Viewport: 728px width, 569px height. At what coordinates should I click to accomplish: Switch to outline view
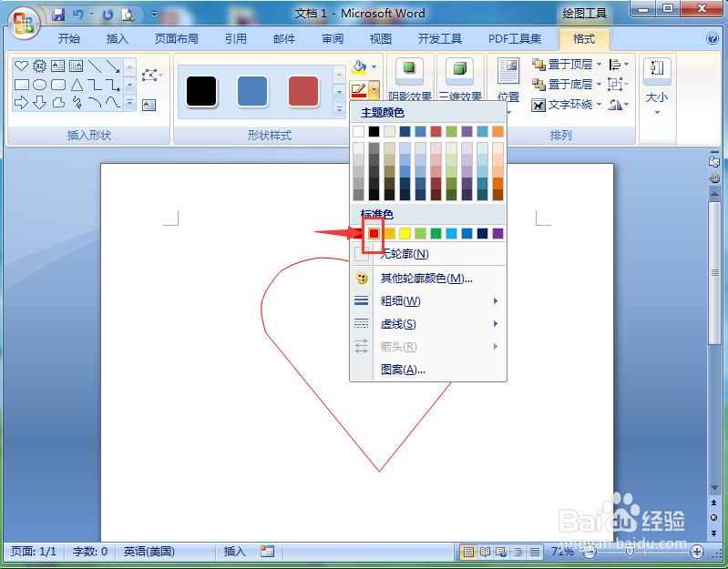tap(518, 552)
